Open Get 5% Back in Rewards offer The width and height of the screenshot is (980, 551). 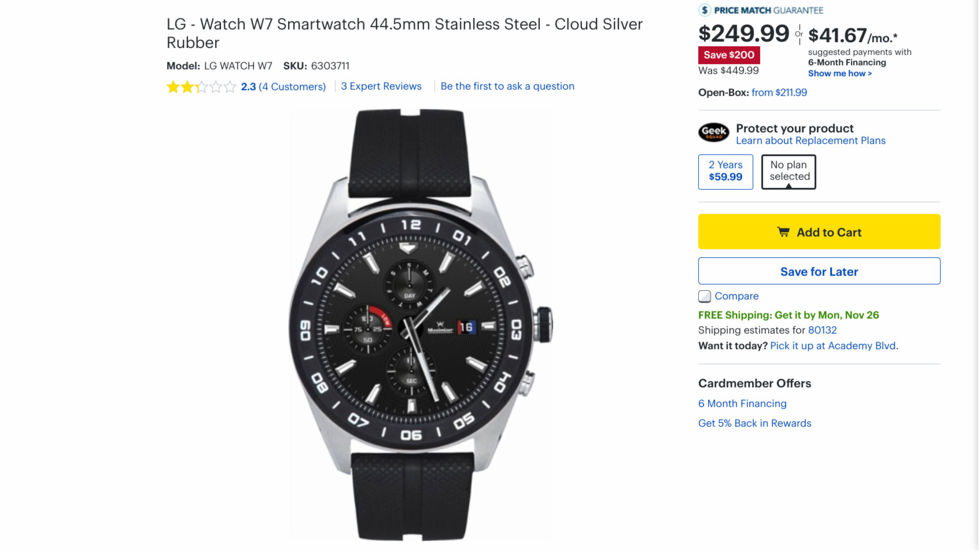[x=754, y=423]
